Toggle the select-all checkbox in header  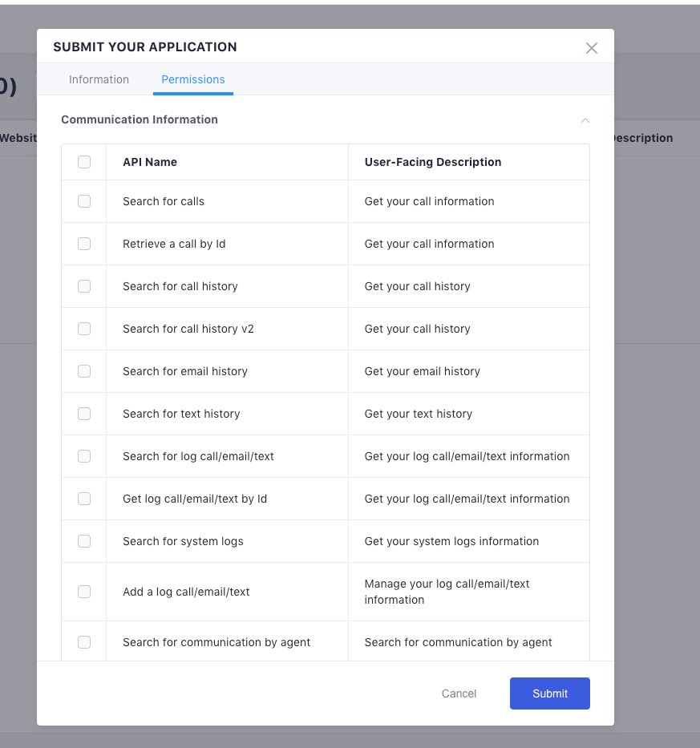84,162
